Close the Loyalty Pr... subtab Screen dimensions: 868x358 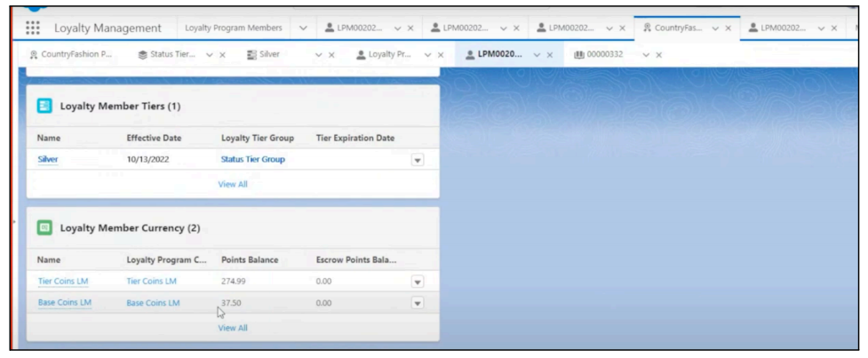pos(442,55)
